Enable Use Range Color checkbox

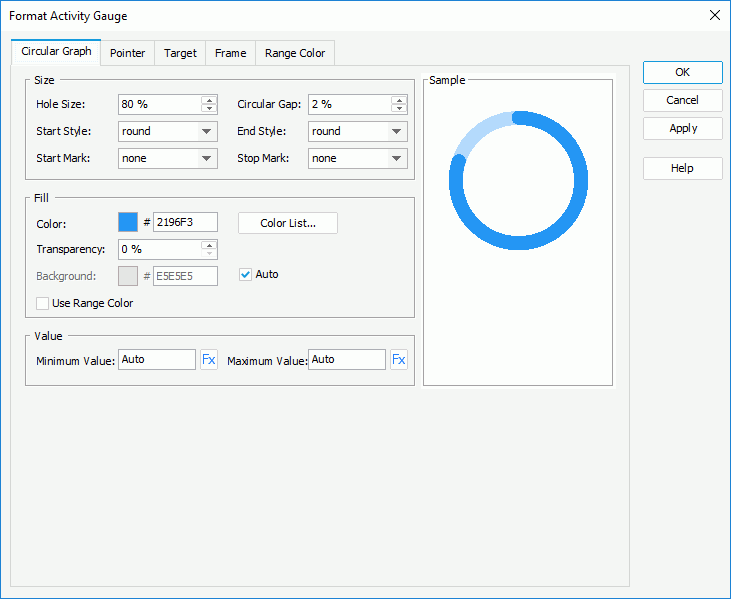click(42, 303)
